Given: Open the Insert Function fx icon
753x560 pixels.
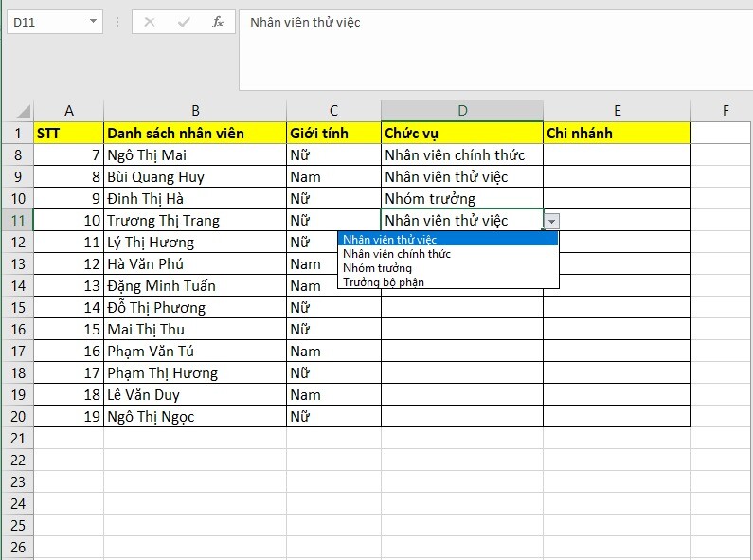Looking at the screenshot, I should coord(218,22).
